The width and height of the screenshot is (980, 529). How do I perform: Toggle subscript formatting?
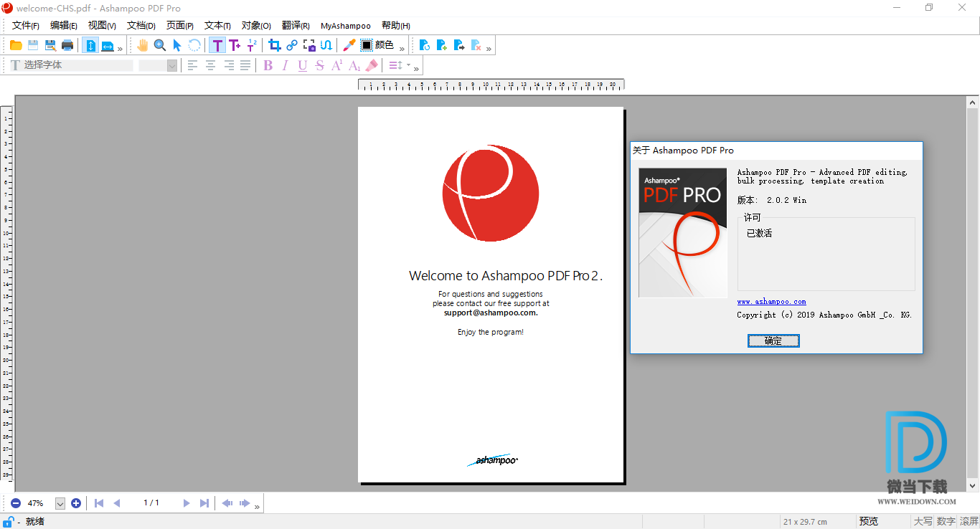(354, 65)
